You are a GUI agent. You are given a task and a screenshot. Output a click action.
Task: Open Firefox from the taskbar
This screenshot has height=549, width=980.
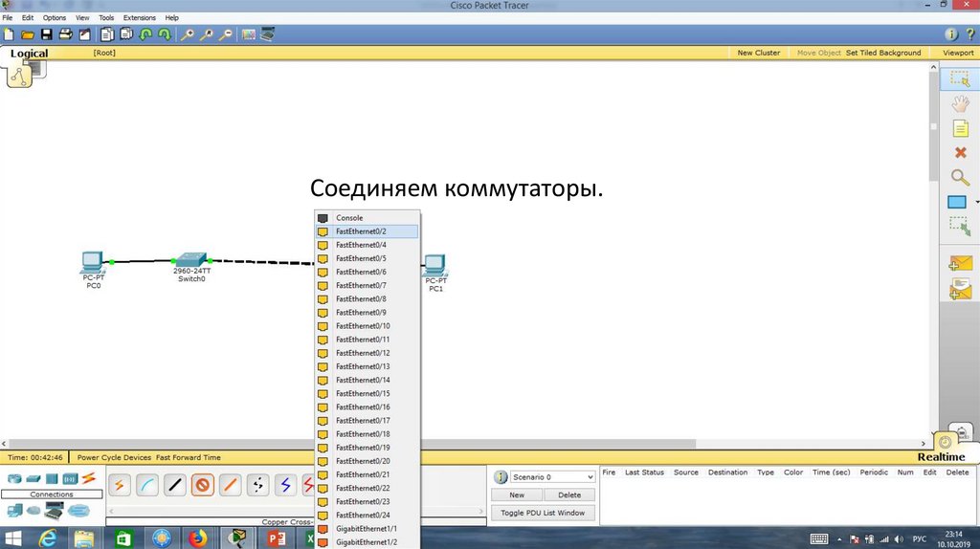[198, 538]
